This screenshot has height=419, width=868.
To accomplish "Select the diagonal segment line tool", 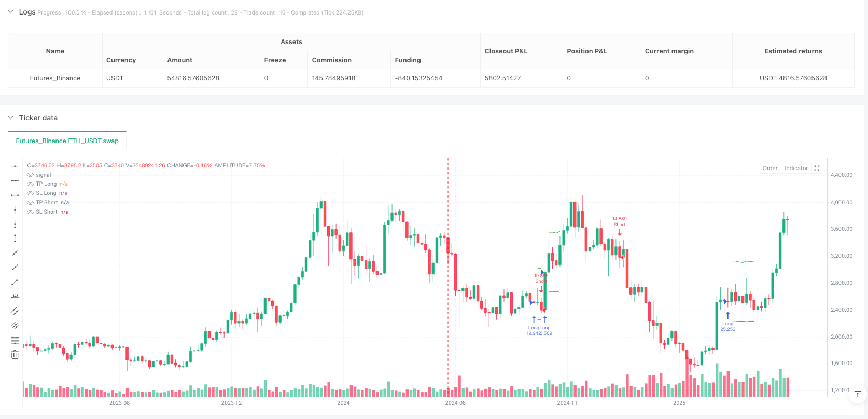I will click(15, 282).
